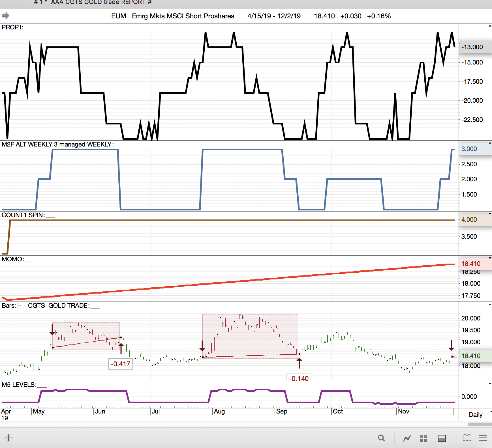492x448 pixels.
Task: Click the September up-arrow exit marker
Action: (x=299, y=363)
